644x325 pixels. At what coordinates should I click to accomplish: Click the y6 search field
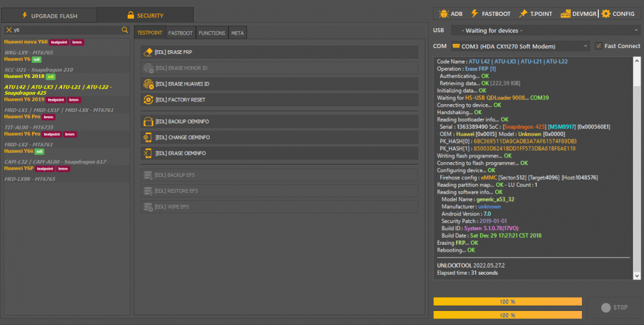pos(66,30)
